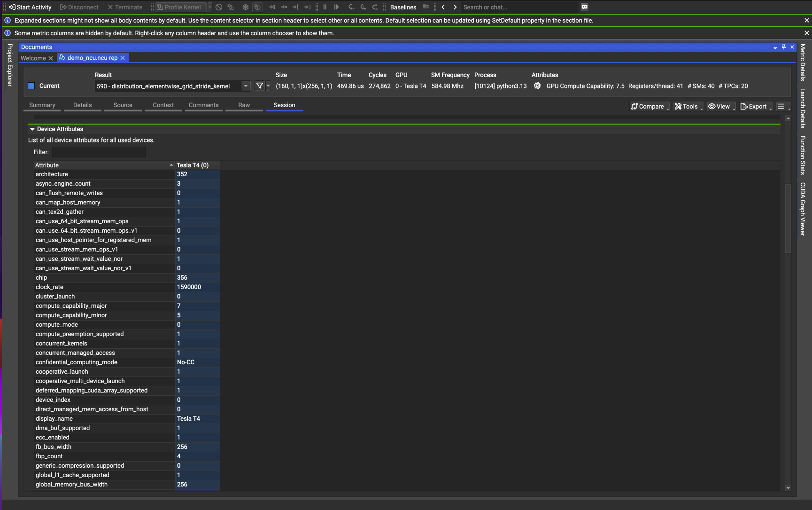Image resolution: width=812 pixels, height=510 pixels.
Task: Open the Compare dropdown button
Action: click(650, 106)
